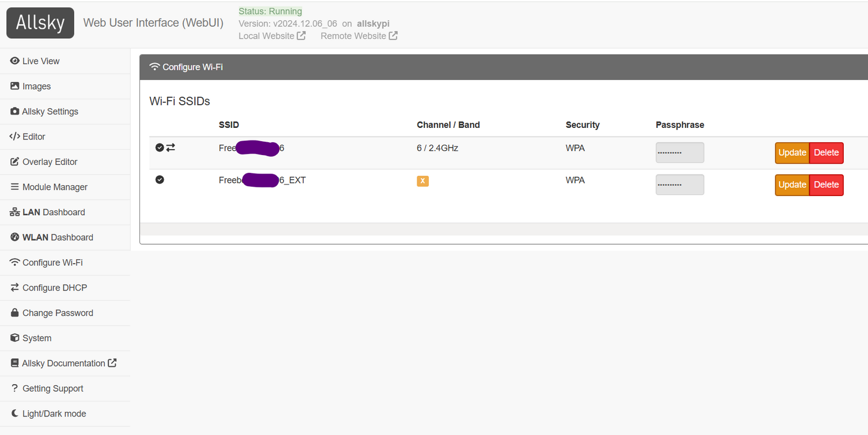
Task: Click the WLAN Dashboard gauge icon
Action: (x=15, y=237)
